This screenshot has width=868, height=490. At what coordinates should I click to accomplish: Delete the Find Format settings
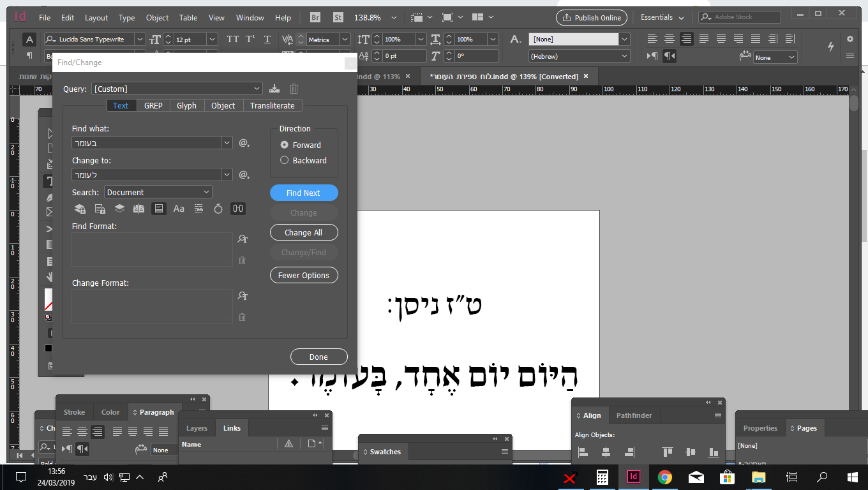tap(242, 260)
